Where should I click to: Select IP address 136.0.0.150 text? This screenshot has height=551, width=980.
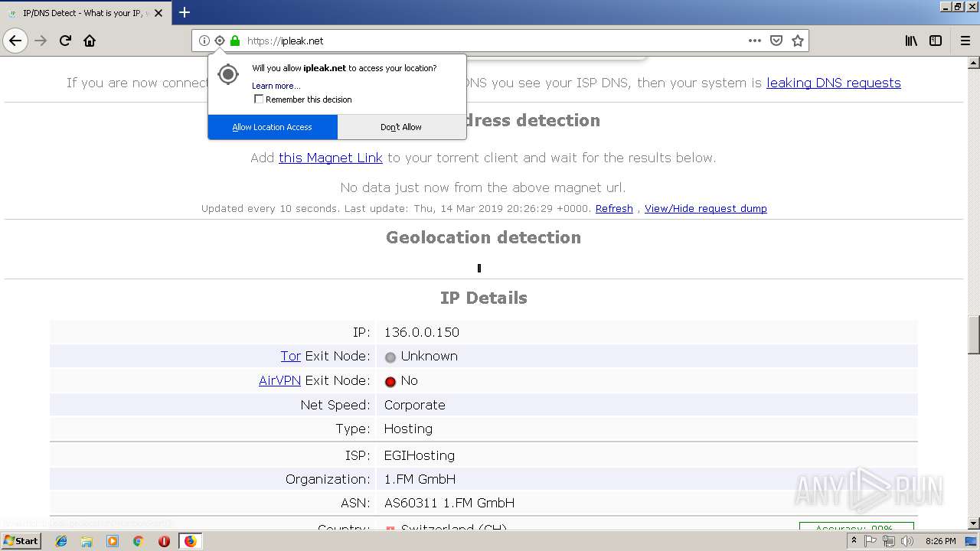[422, 332]
